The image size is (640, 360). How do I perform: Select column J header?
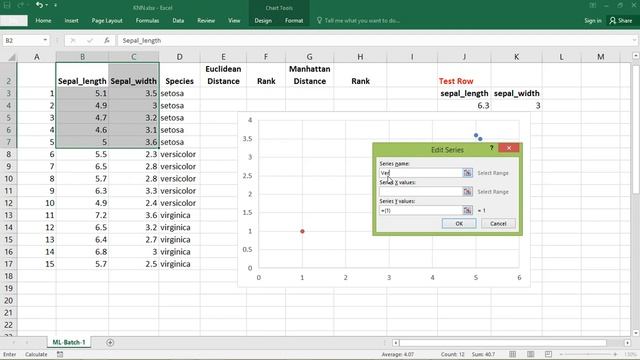click(x=464, y=57)
